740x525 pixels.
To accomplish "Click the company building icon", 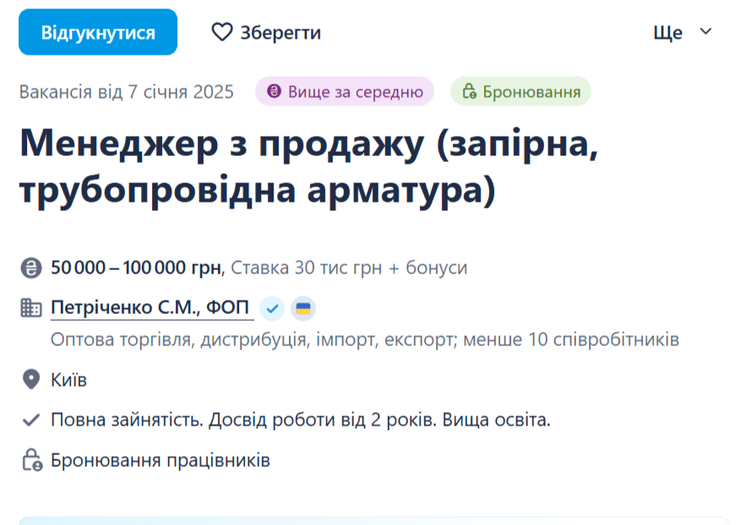I will point(31,308).
